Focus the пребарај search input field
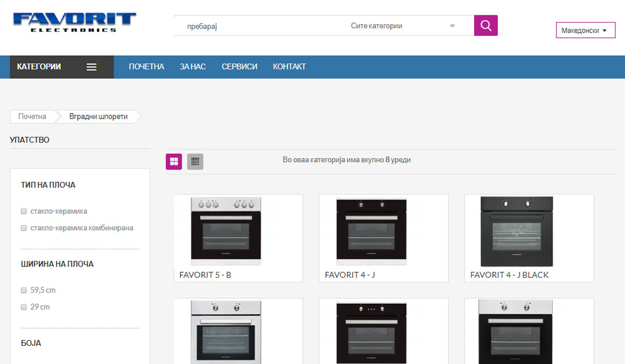This screenshot has width=625, height=364. point(255,26)
